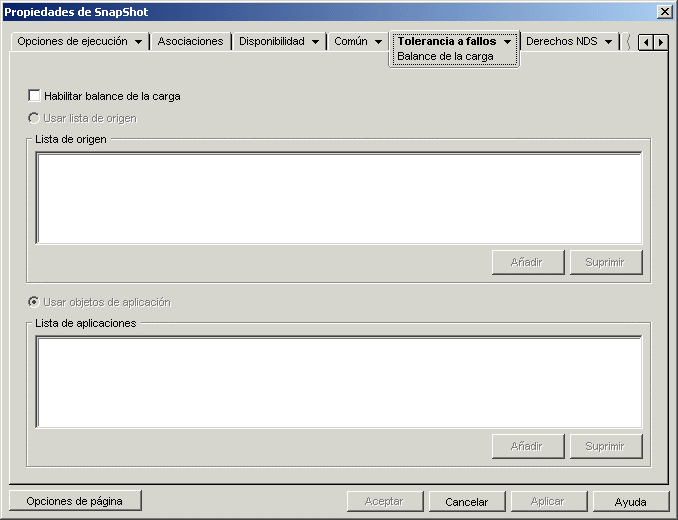Click inside the Lista de origen list box
This screenshot has width=678, height=520.
pos(339,198)
